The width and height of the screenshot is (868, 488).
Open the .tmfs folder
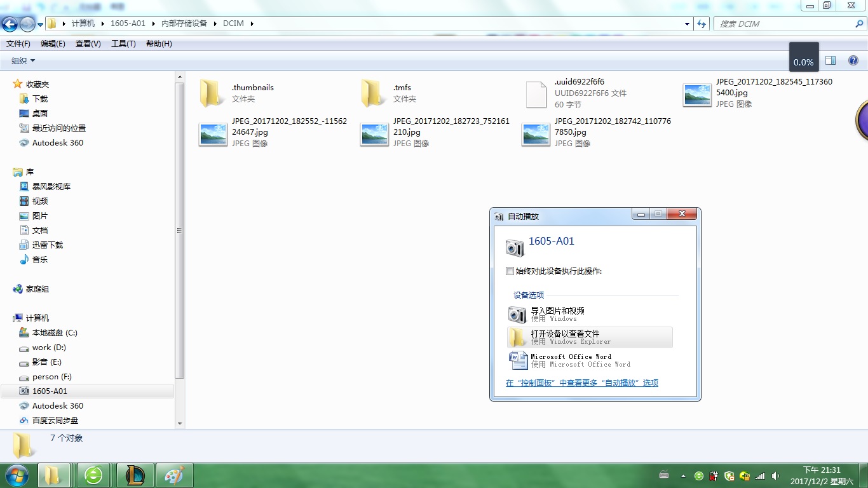pyautogui.click(x=373, y=93)
